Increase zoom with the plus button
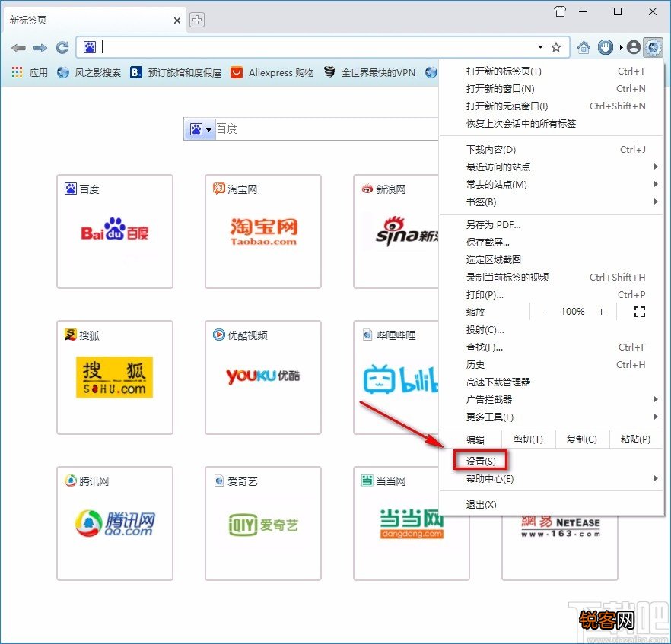The width and height of the screenshot is (671, 644). point(601,312)
